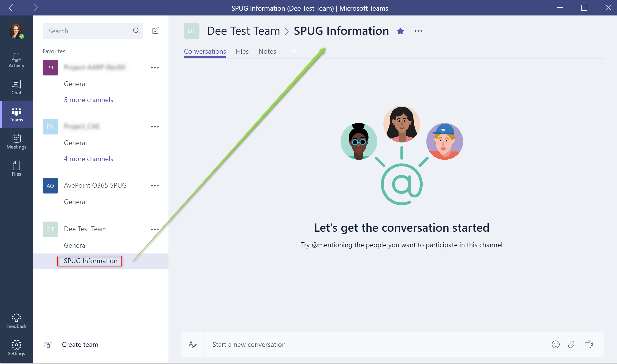Click the Create team icon
This screenshot has width=617, height=364.
[x=48, y=344]
